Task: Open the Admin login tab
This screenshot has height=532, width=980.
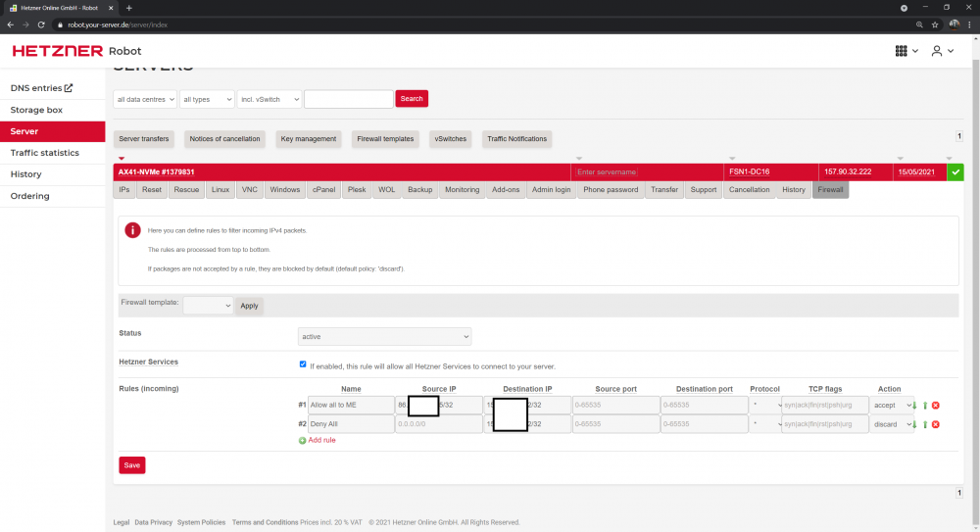Action: [551, 190]
